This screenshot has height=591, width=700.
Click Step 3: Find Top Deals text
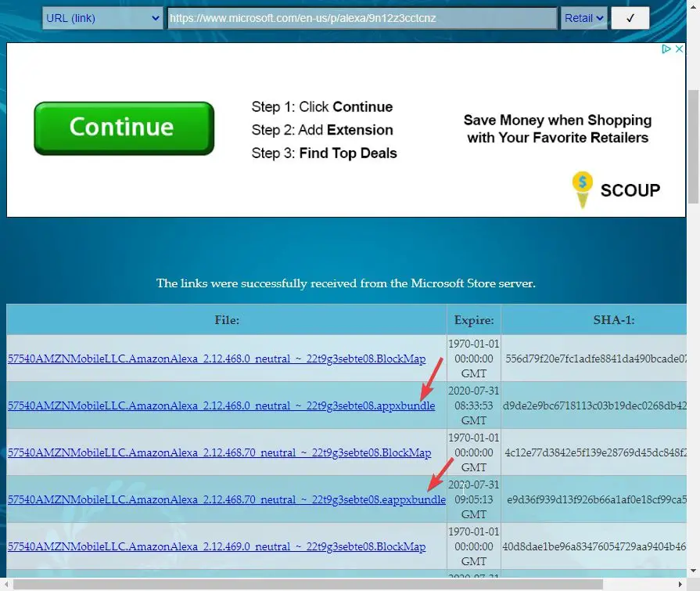click(x=324, y=153)
